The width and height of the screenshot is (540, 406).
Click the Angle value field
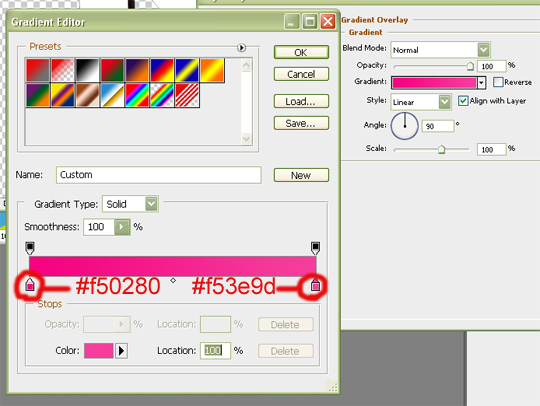click(x=438, y=126)
